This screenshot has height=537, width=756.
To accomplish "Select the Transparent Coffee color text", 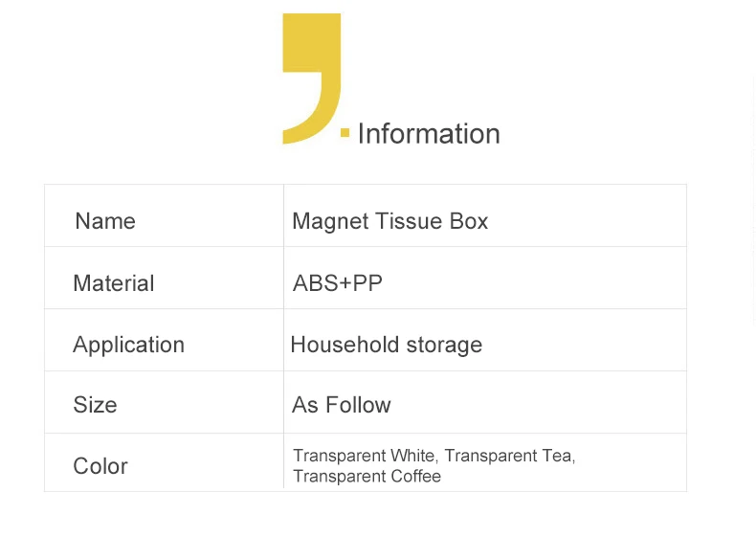I will coord(367,476).
